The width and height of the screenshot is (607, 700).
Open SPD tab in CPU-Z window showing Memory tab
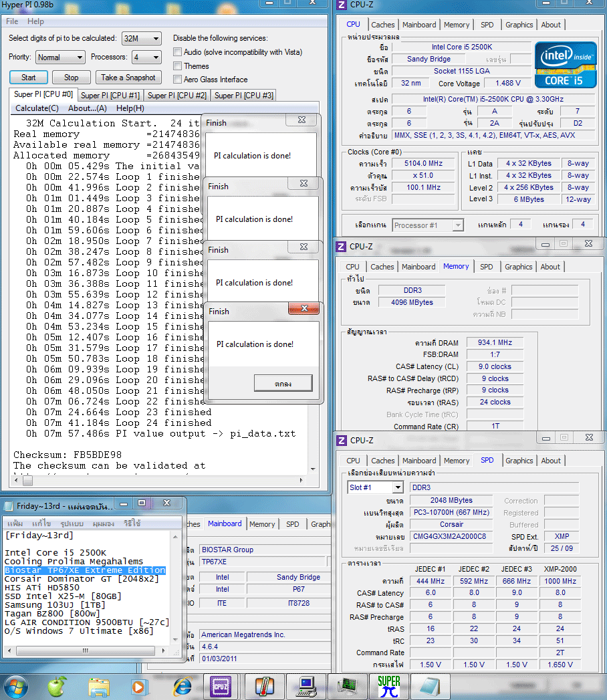click(487, 267)
